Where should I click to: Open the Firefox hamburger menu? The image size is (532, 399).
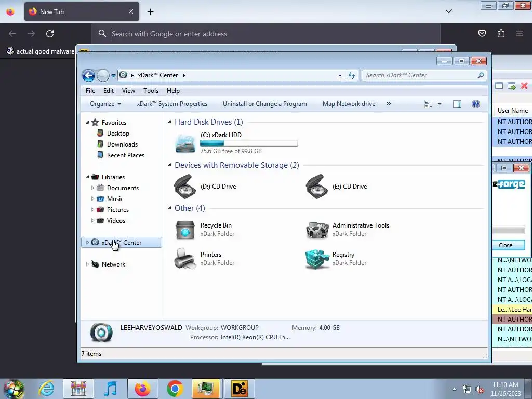[520, 33]
